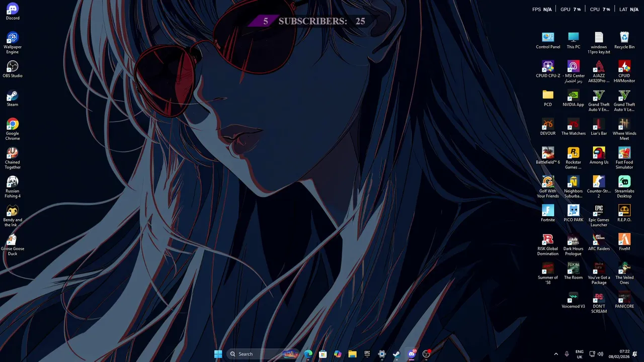This screenshot has height=362, width=644.
Task: Select Grand Theft Auto V Legacy icon
Action: click(x=624, y=101)
